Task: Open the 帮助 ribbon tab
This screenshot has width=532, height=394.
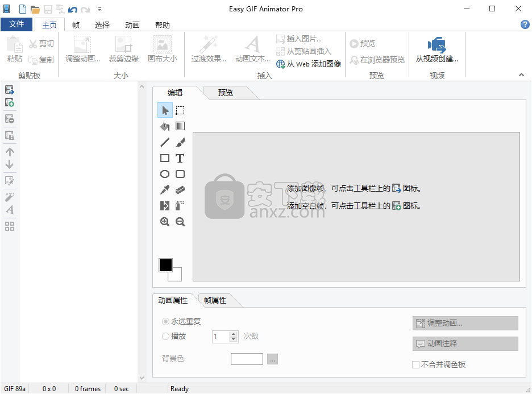Action: click(162, 25)
